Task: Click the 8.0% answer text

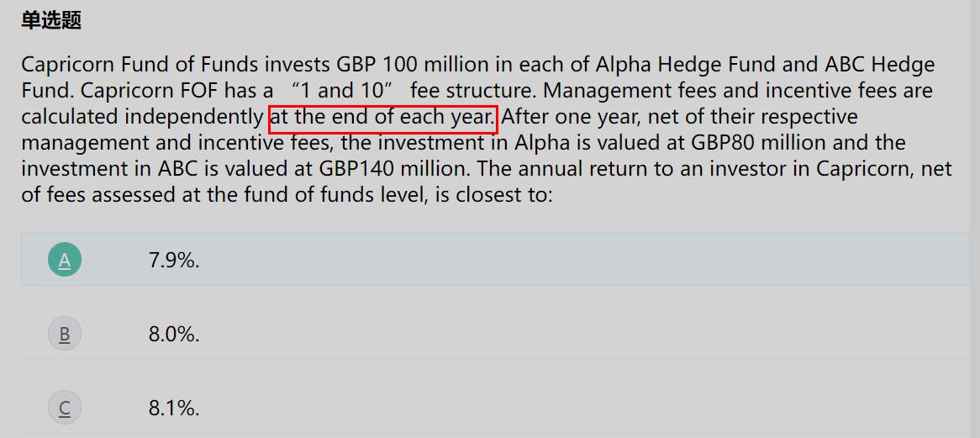Action: pyautogui.click(x=174, y=335)
